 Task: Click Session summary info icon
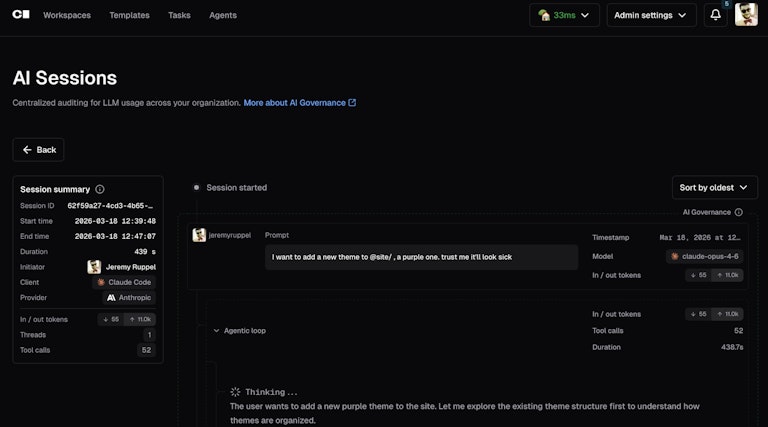click(100, 189)
